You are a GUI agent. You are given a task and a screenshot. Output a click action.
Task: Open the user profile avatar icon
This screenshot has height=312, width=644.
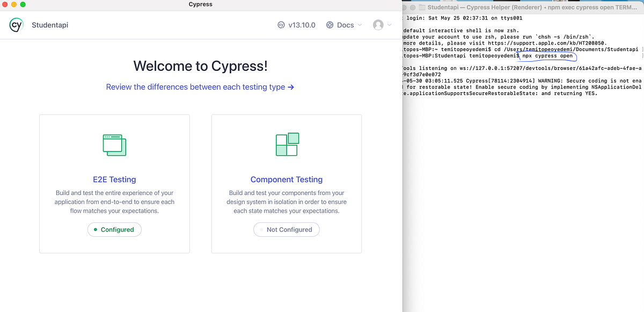tap(377, 25)
